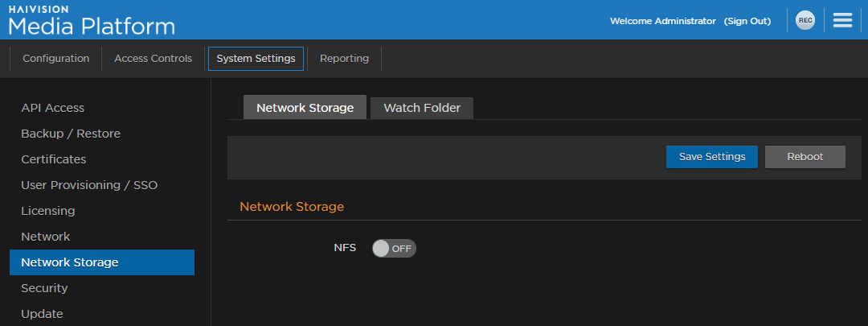Toggle the NFS switch on
This screenshot has height=326, width=868.
(x=394, y=248)
